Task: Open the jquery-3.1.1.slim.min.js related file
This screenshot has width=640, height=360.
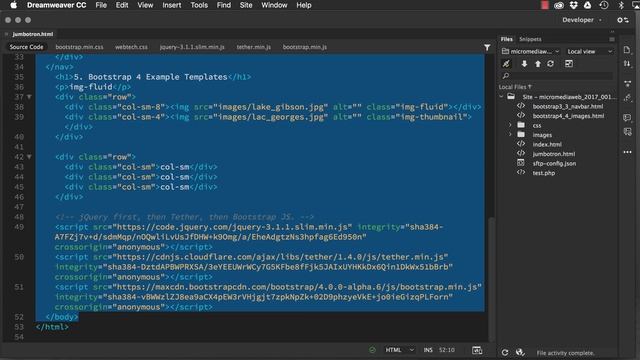Action: click(192, 47)
